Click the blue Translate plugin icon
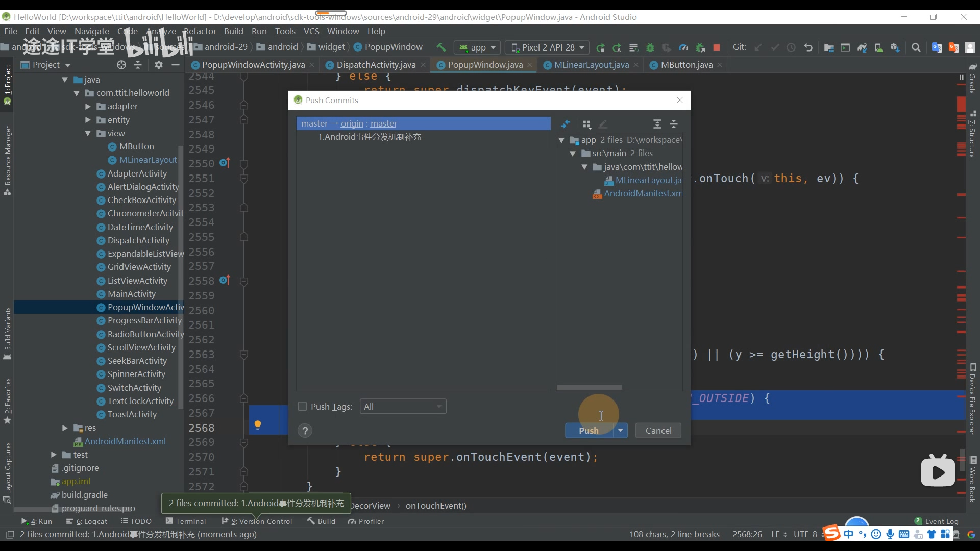Image resolution: width=980 pixels, height=551 pixels. [937, 47]
